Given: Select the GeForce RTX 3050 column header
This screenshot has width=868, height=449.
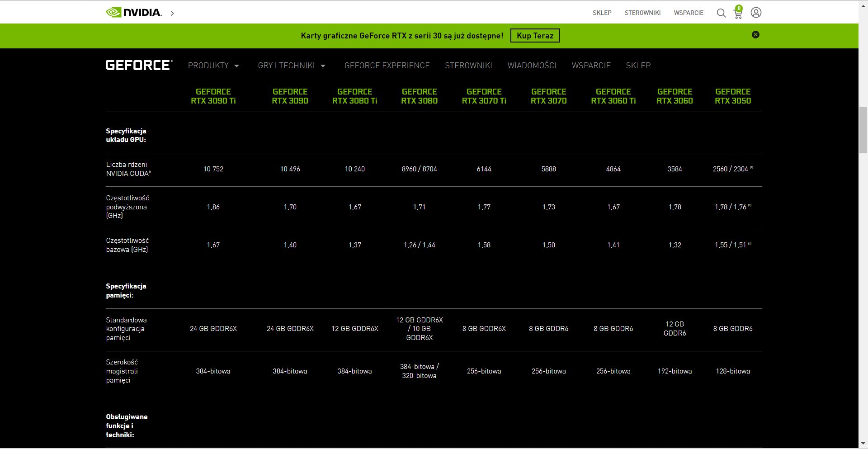Looking at the screenshot, I should (x=733, y=96).
